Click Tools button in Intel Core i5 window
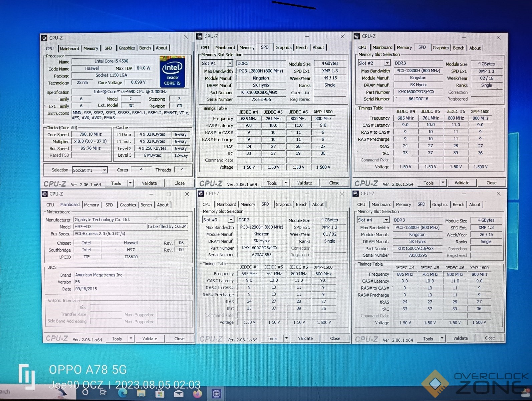The width and height of the screenshot is (532, 401). point(116,183)
